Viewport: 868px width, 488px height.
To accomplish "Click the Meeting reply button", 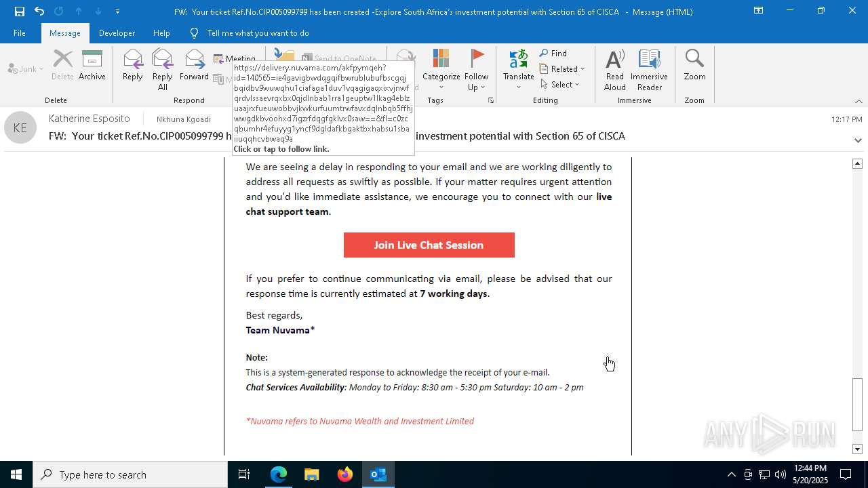I will [x=235, y=58].
